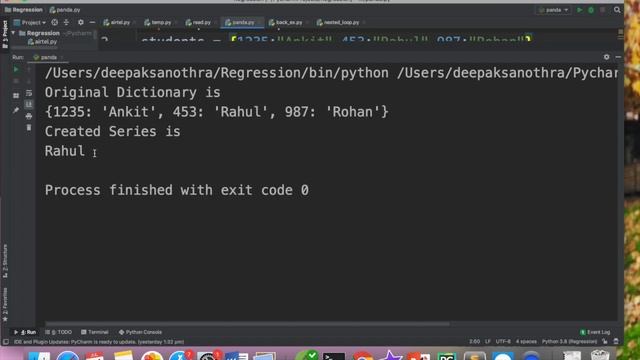Switch to the back_ex.py editor tab
This screenshot has width=640, height=360.
(286, 22)
